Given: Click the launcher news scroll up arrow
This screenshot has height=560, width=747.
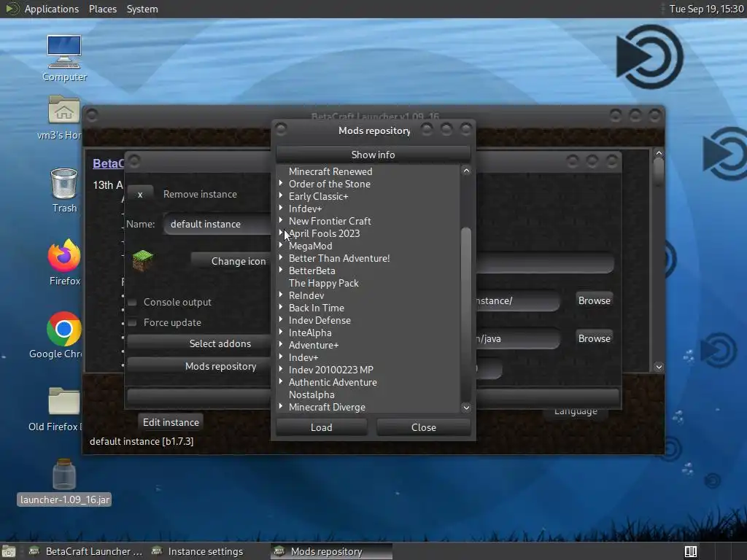Looking at the screenshot, I should pos(659,153).
